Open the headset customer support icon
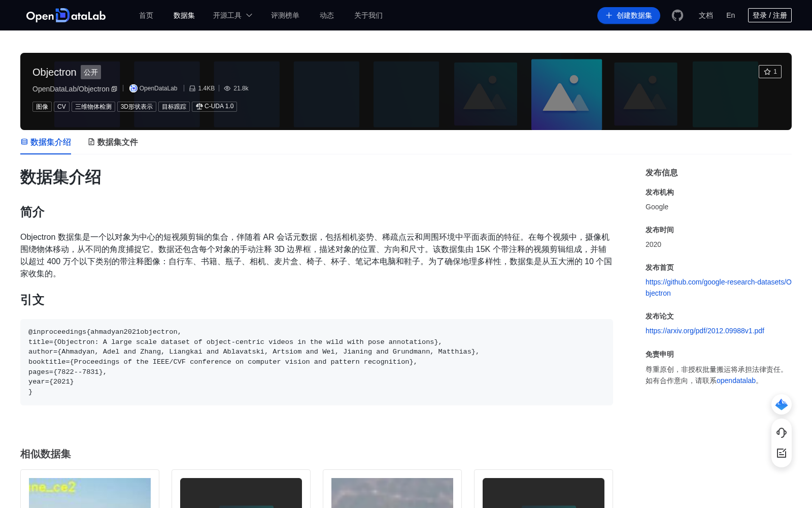This screenshot has width=812, height=508. click(782, 432)
